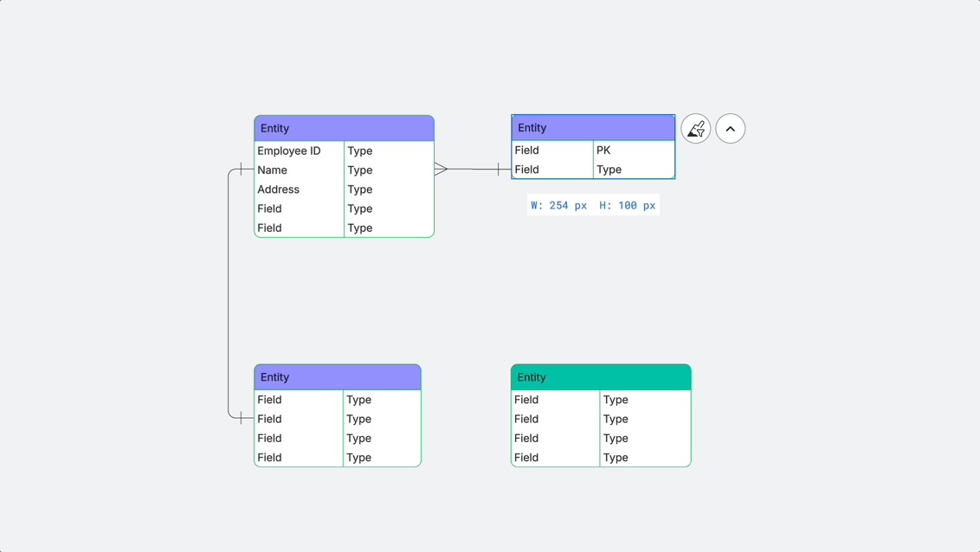Click the Address field cell
The image size is (980, 552).
300,189
